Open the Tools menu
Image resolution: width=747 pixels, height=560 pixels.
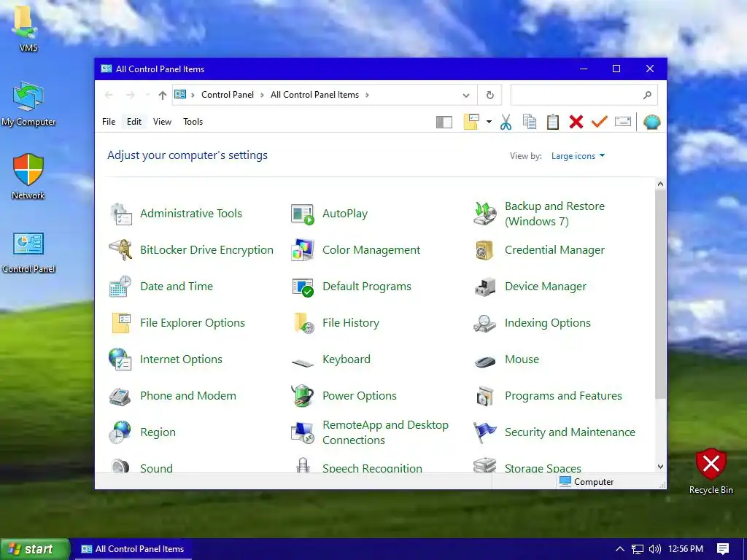click(193, 122)
